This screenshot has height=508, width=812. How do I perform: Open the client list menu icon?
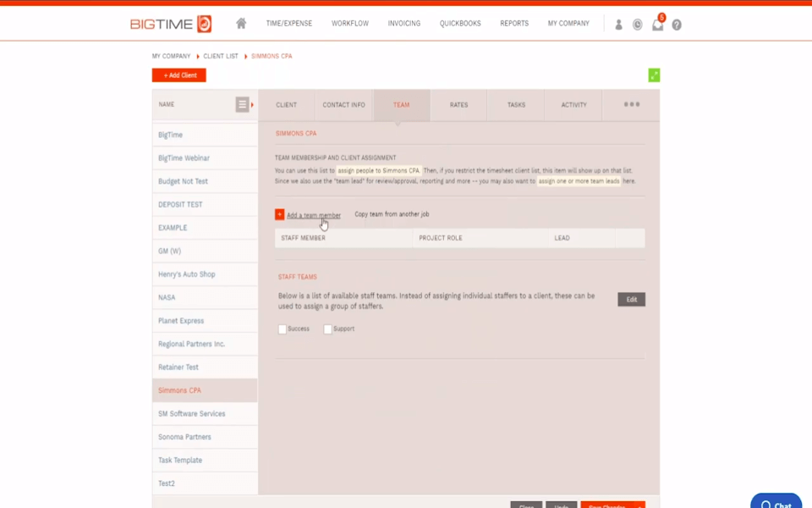[242, 105]
